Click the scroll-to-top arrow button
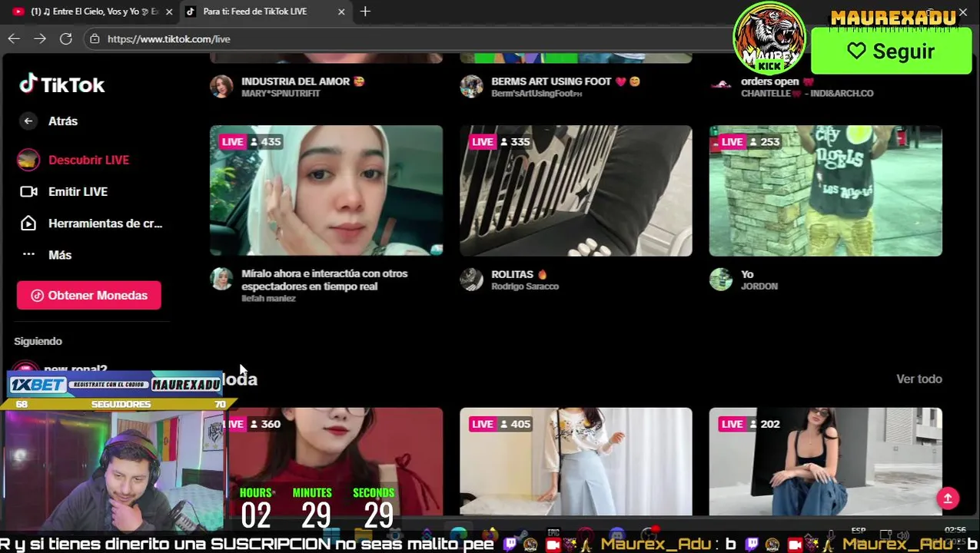The width and height of the screenshot is (980, 553). 948,498
